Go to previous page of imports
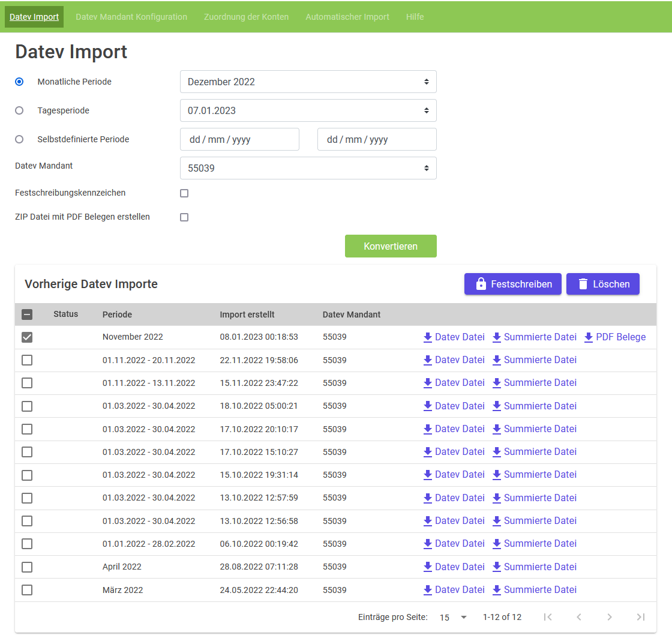The width and height of the screenshot is (672, 641). (579, 617)
